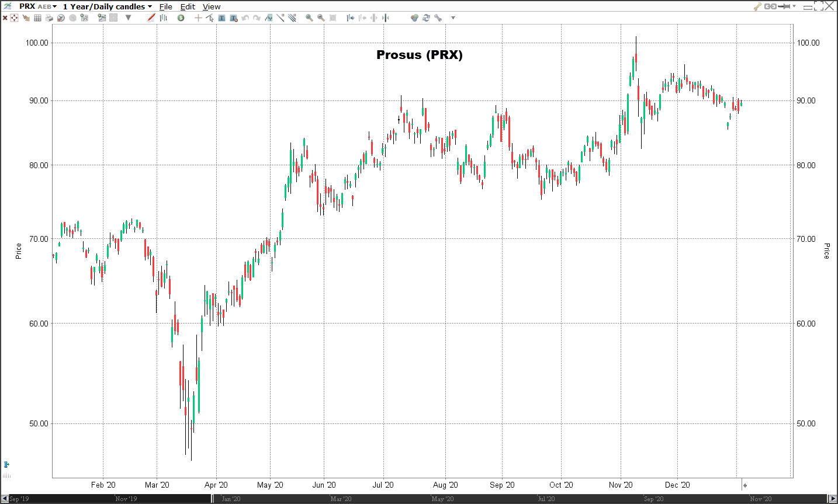Select the pointing hand tool icon
This screenshot has height=504, width=838.
[x=26, y=18]
